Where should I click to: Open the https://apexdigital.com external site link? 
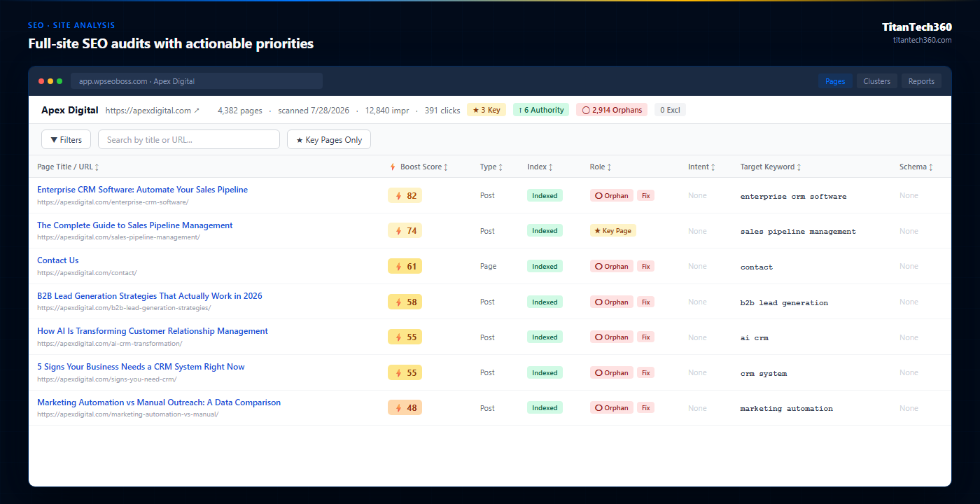153,111
